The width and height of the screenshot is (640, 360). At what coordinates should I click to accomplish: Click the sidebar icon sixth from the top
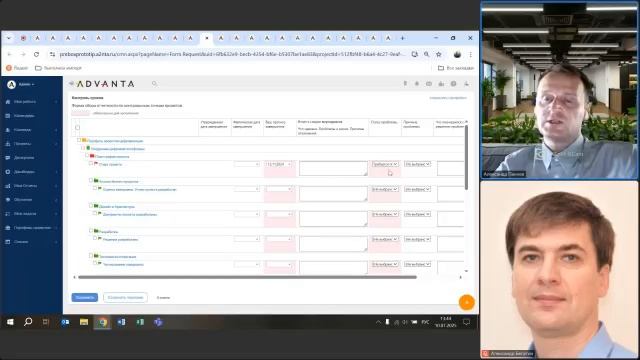[x=8, y=172]
